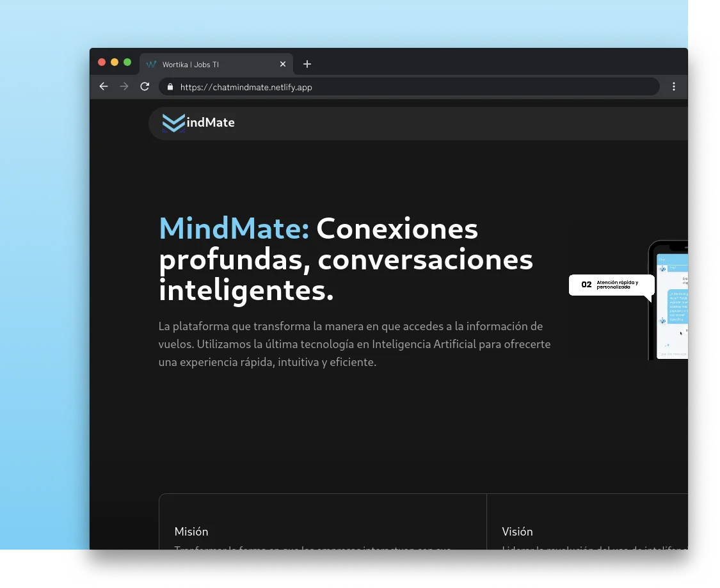
Task: Close the Wortika | Jobs TI tab
Action: 283,64
